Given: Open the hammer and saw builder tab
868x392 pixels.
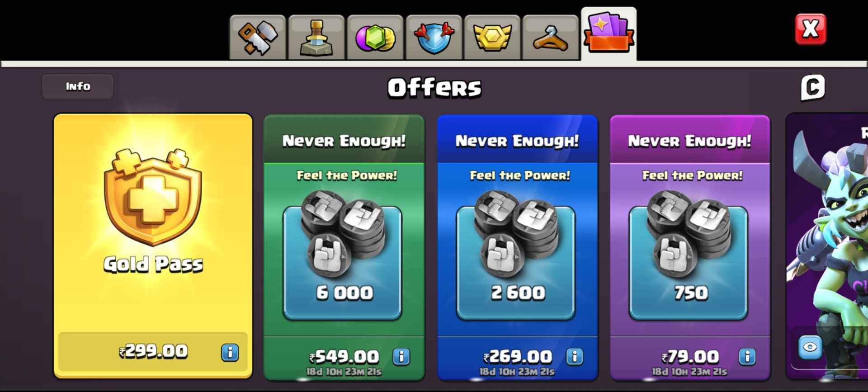Looking at the screenshot, I should (258, 38).
